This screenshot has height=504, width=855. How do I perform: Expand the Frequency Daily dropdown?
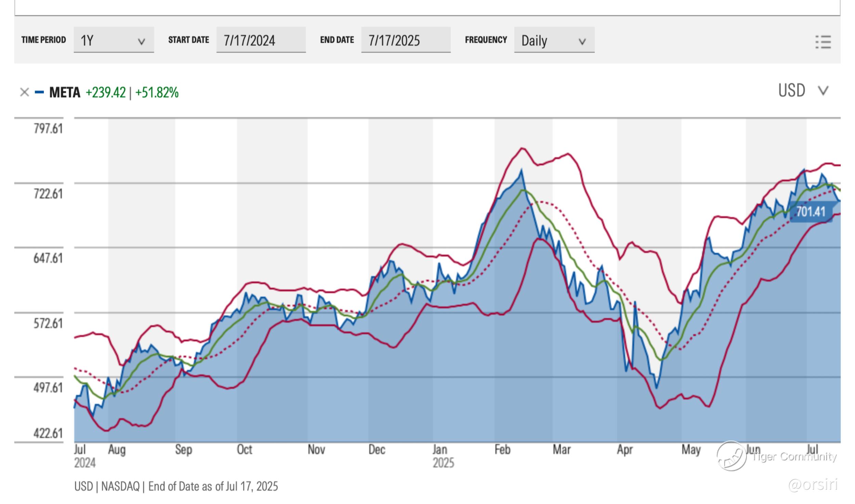(x=554, y=40)
